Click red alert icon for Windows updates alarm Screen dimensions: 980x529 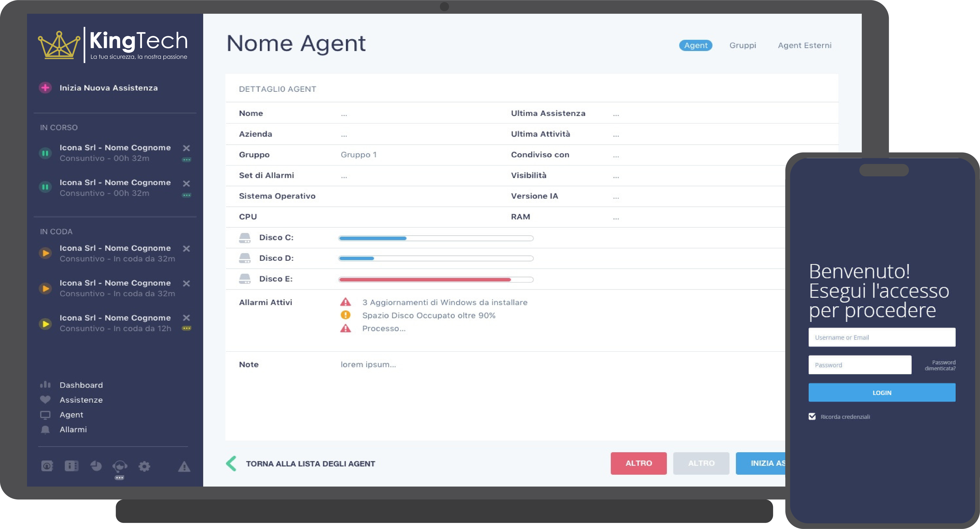click(345, 302)
